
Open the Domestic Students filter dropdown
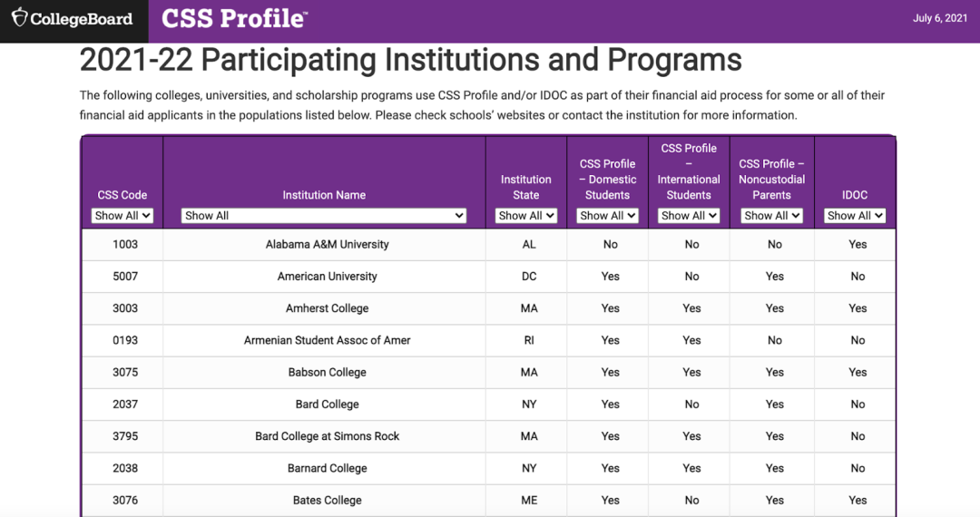(x=608, y=216)
